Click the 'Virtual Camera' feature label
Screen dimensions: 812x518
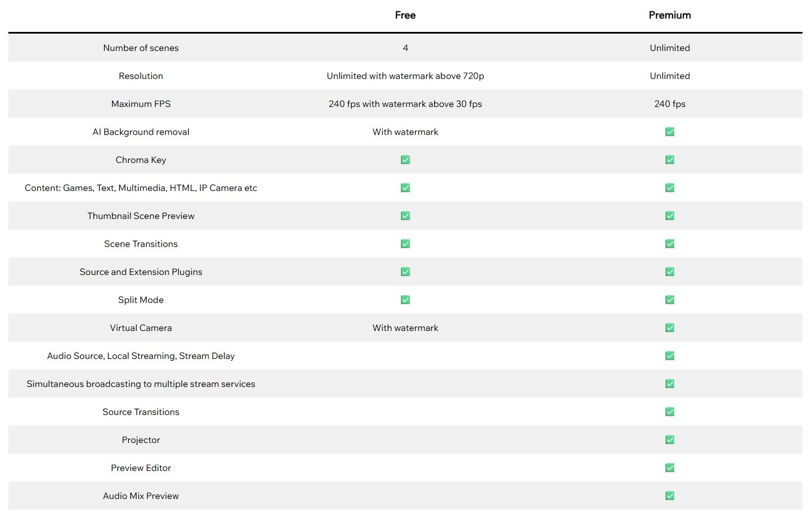point(141,328)
